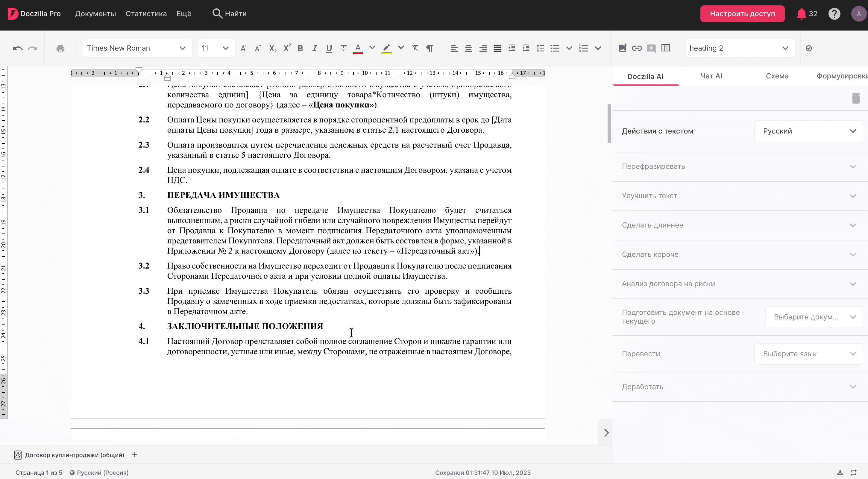868x479 pixels.
Task: Switch to Схема tab
Action: click(x=777, y=76)
